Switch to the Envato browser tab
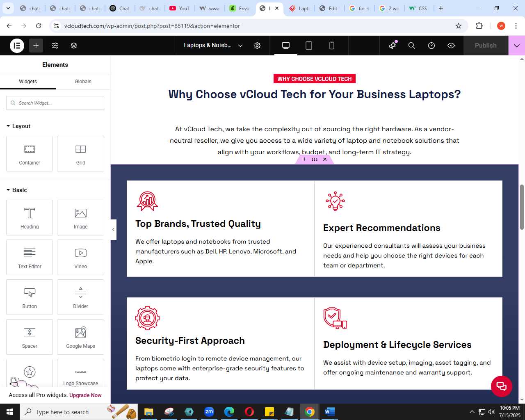The image size is (525, 420). (x=239, y=8)
